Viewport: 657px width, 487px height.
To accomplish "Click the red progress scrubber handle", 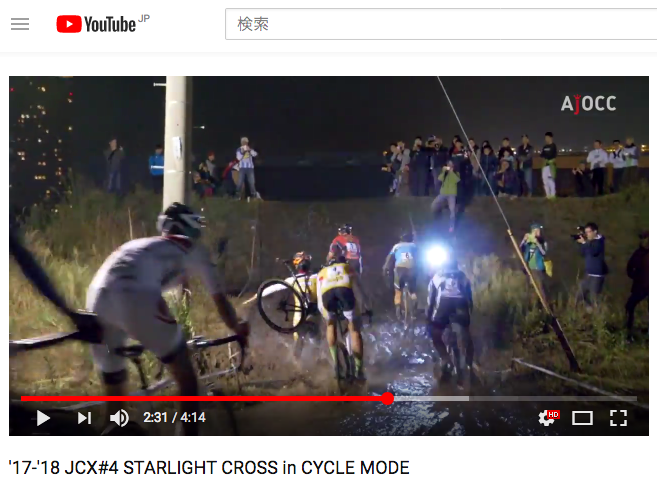I will 388,399.
